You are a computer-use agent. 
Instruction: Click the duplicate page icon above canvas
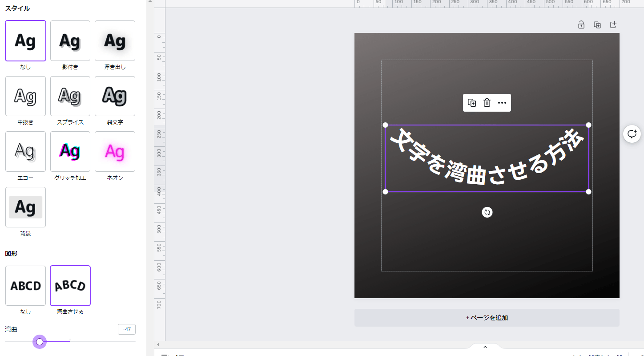click(x=597, y=24)
